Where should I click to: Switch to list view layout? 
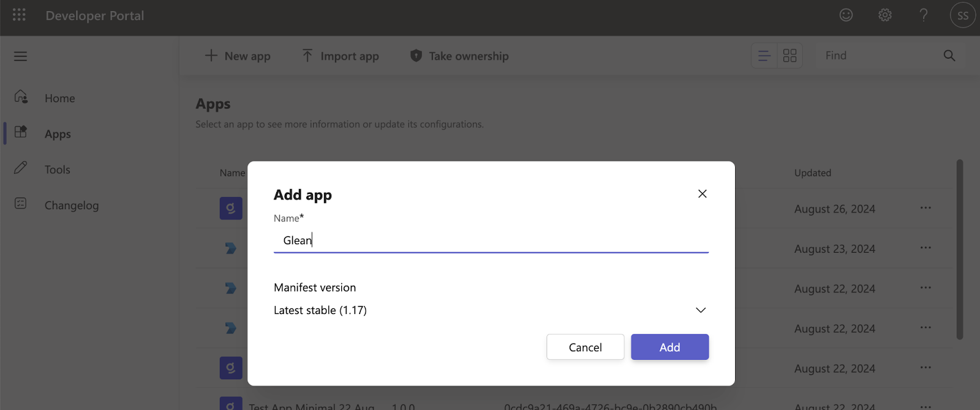[764, 56]
